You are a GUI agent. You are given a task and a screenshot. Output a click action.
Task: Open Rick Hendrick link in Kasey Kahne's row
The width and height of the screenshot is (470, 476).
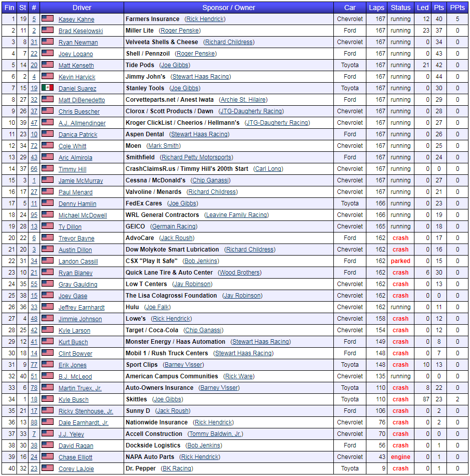coord(205,19)
